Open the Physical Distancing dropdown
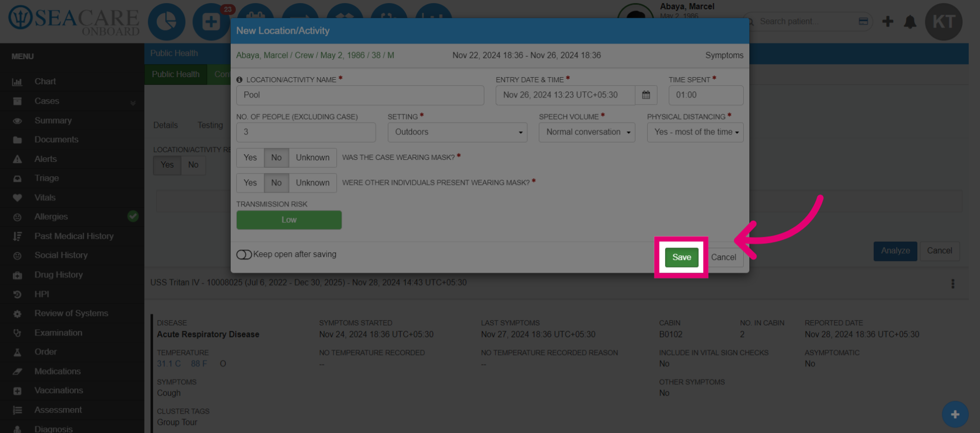 click(x=695, y=132)
